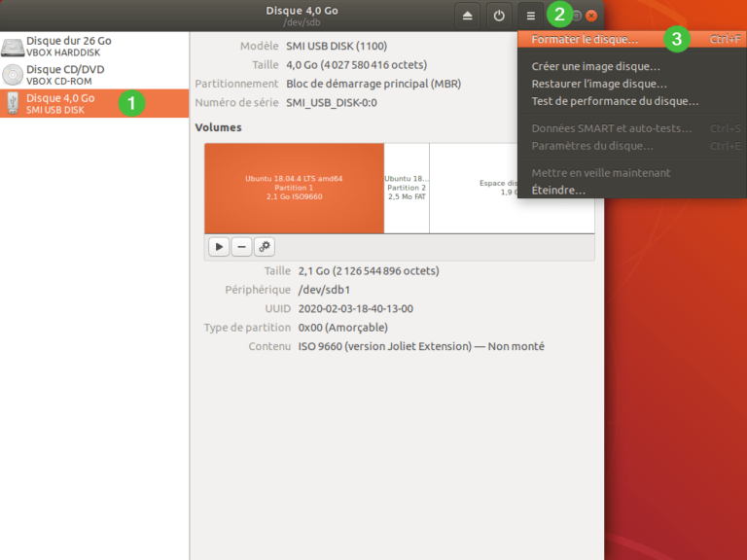Choose Mettre en veille maintenant
Viewport: 747px width, 560px height.
632,173
